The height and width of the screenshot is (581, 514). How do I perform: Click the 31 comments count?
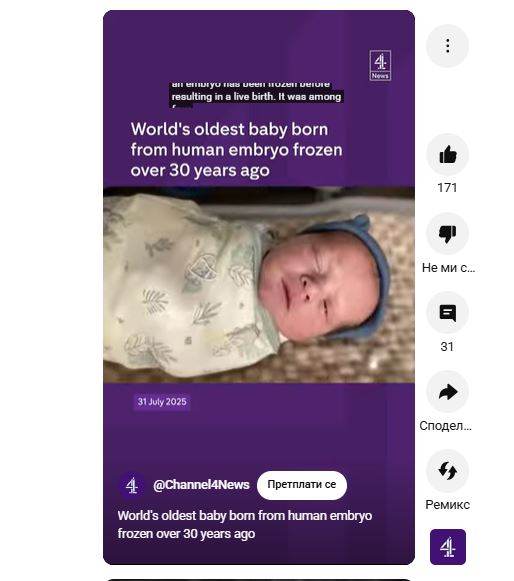pos(447,347)
